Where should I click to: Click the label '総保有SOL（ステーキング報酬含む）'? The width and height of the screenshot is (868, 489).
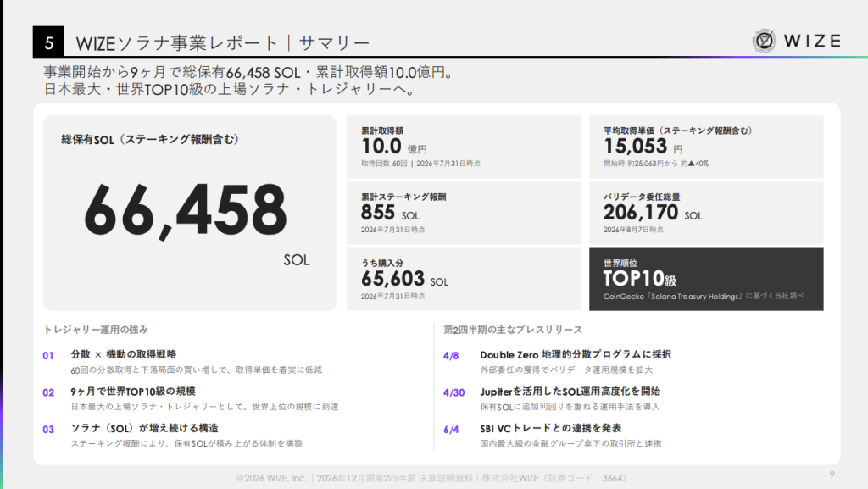click(x=150, y=139)
